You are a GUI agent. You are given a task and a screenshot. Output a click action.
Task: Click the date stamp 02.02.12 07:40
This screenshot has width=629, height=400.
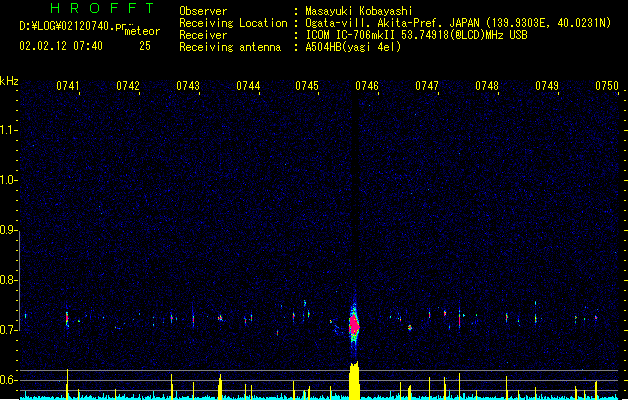pyautogui.click(x=61, y=46)
